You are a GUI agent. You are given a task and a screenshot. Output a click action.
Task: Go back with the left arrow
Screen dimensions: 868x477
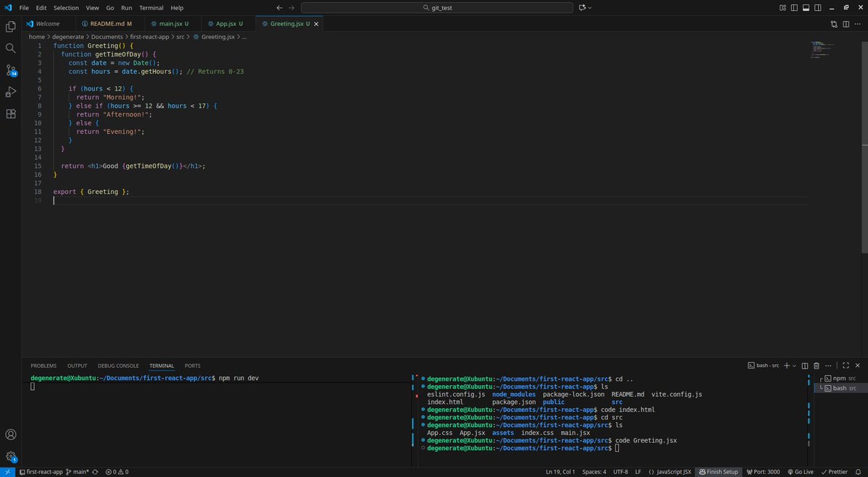pyautogui.click(x=279, y=8)
